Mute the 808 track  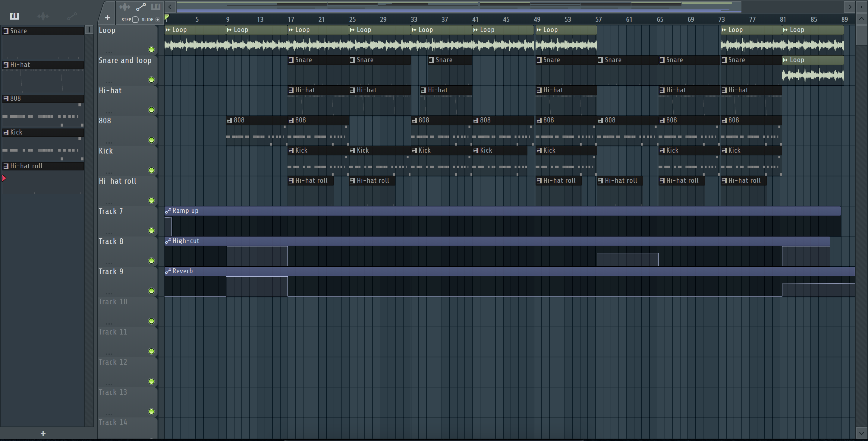click(x=152, y=140)
